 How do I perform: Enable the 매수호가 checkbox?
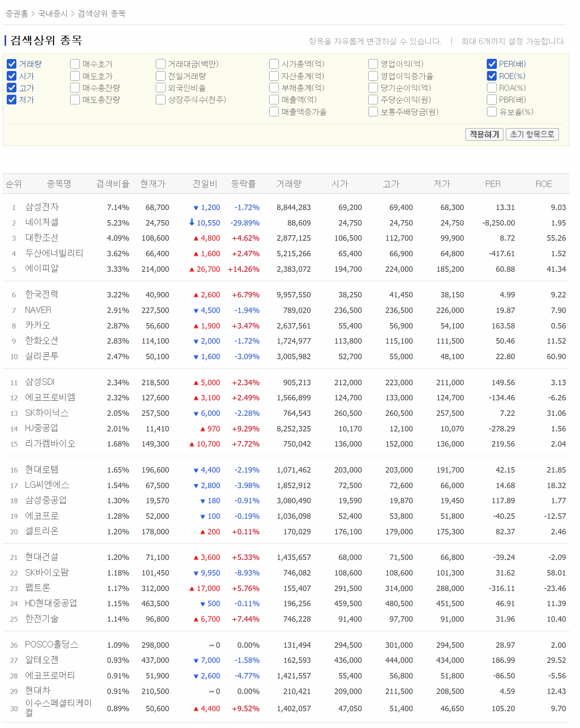click(x=75, y=64)
